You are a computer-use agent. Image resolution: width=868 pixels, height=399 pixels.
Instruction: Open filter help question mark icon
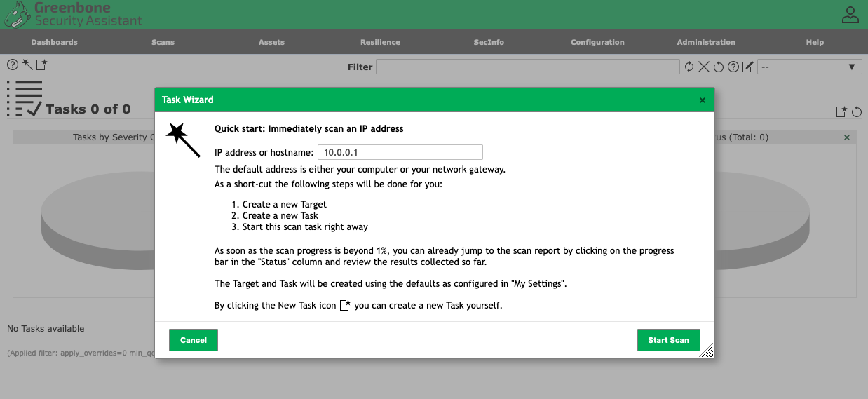pyautogui.click(x=733, y=67)
